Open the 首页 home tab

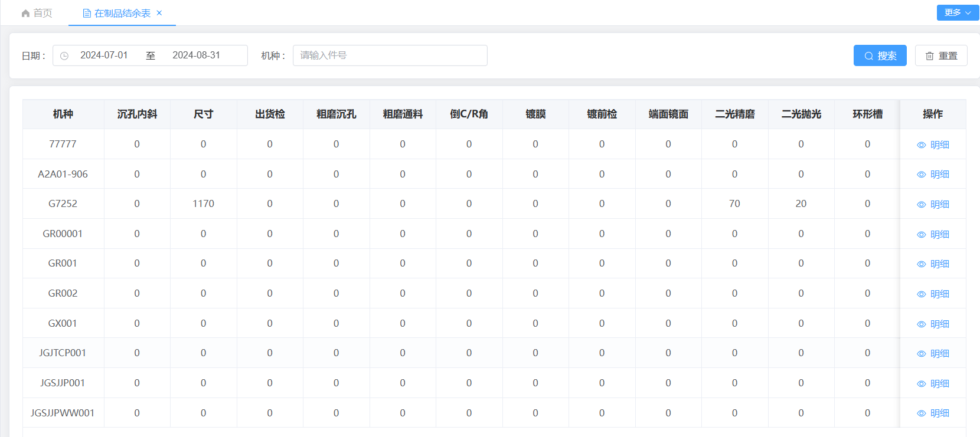pos(37,13)
